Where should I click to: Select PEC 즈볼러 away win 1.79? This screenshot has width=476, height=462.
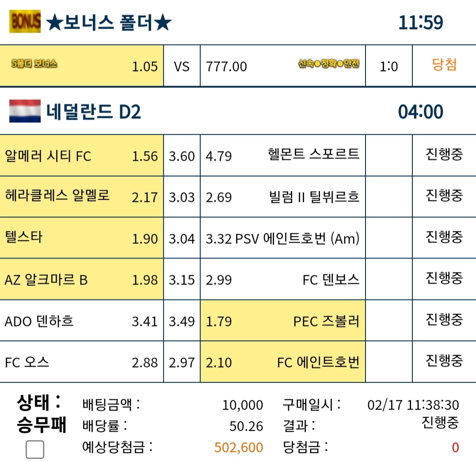tap(282, 321)
